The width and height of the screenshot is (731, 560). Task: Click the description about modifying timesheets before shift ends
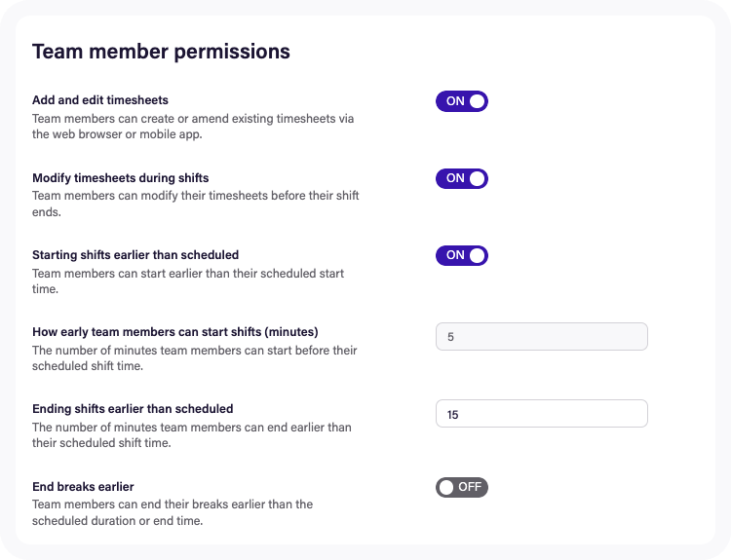pos(195,204)
